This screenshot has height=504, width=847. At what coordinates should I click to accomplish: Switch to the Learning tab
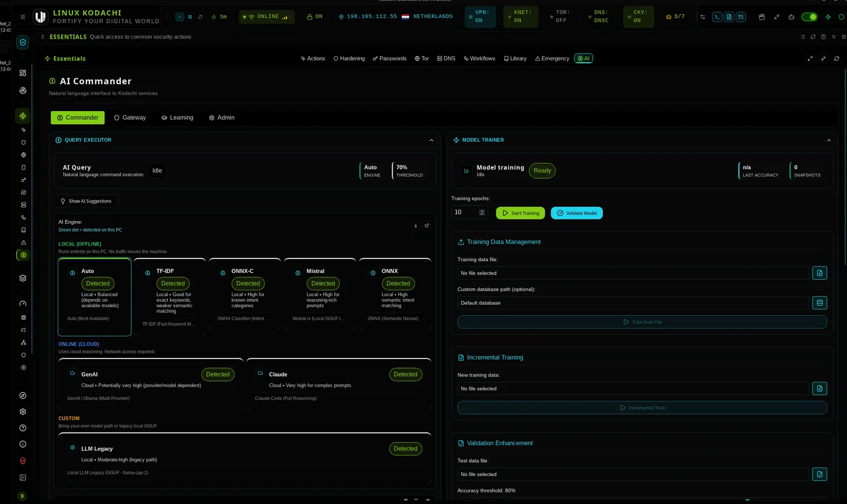click(x=177, y=118)
